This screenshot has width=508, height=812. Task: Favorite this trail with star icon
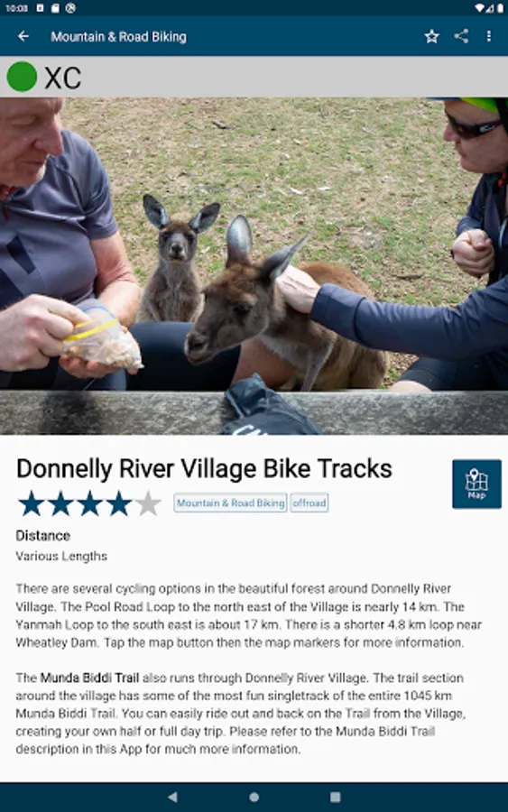click(x=431, y=36)
